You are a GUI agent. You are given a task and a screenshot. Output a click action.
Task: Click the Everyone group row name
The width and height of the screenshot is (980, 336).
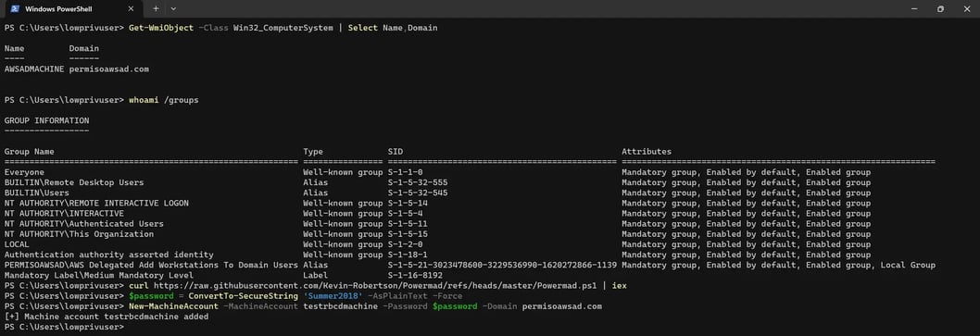[x=24, y=172]
